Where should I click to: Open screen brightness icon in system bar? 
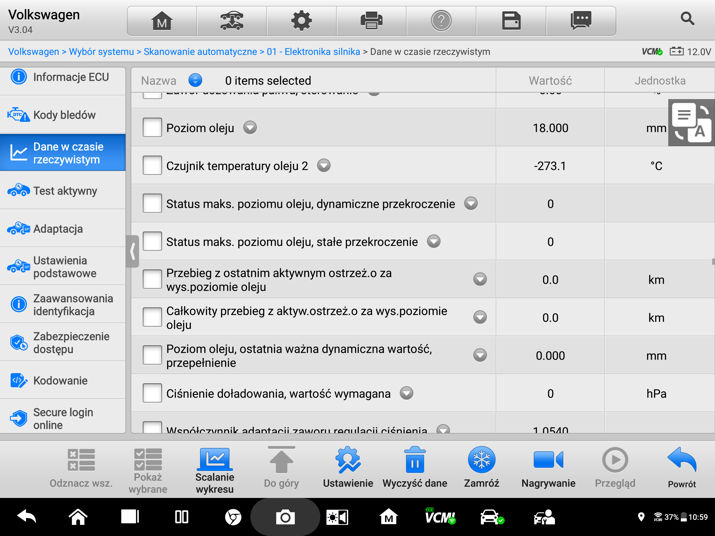tap(337, 517)
